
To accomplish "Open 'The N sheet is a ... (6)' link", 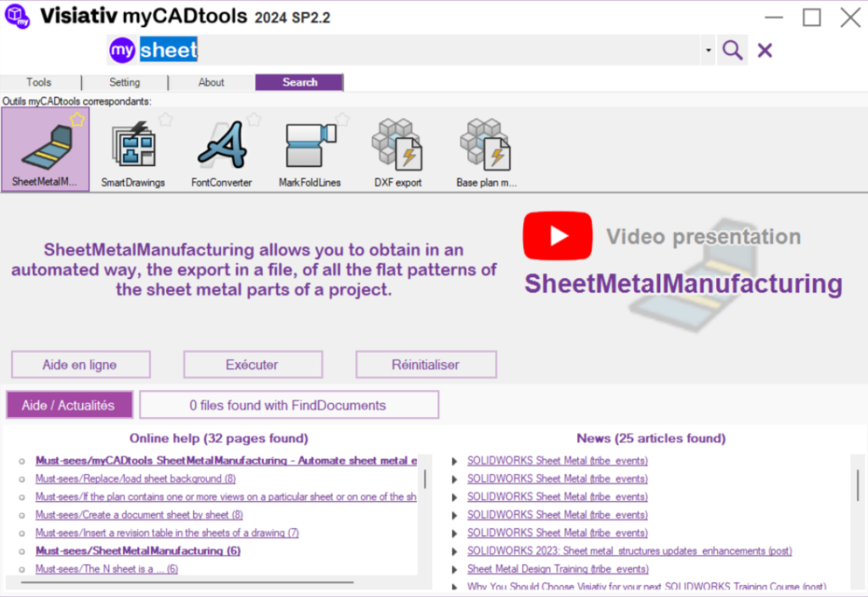I will [x=107, y=569].
